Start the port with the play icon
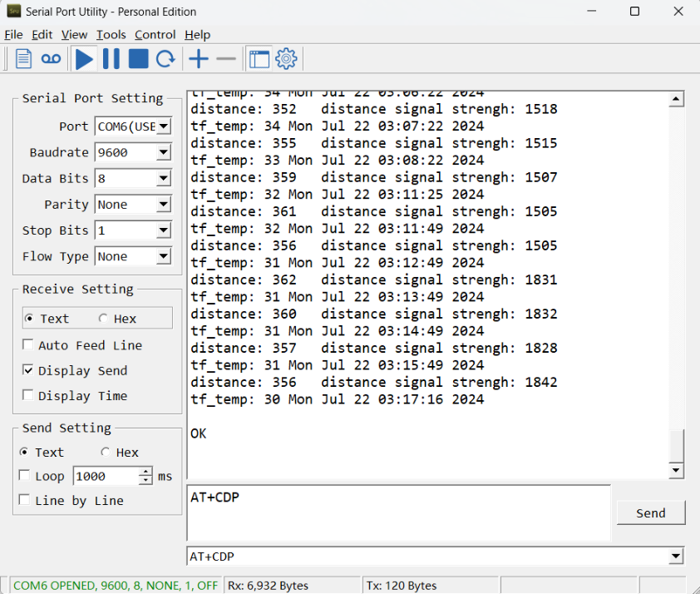The image size is (700, 594). (84, 59)
